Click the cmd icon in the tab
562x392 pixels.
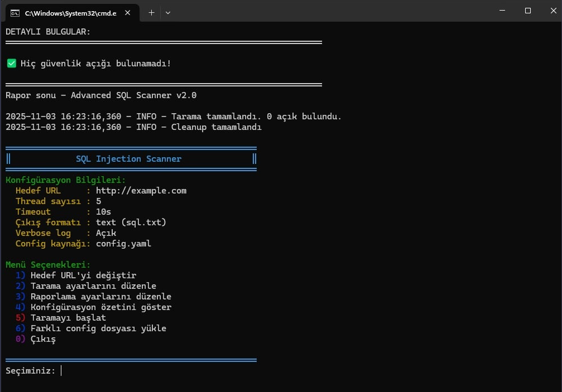click(x=16, y=12)
